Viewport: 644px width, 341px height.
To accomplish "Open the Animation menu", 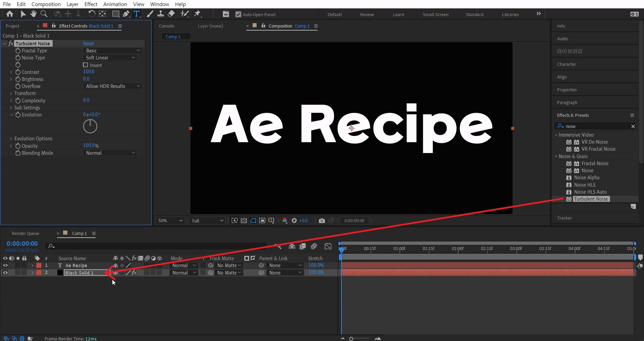I will (115, 4).
